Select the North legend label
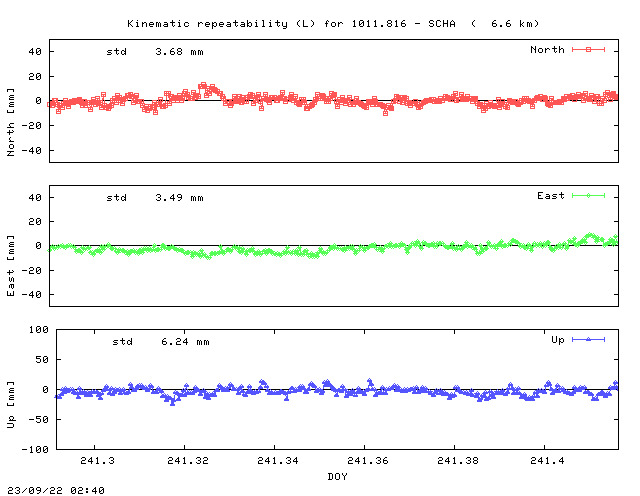 pos(547,50)
